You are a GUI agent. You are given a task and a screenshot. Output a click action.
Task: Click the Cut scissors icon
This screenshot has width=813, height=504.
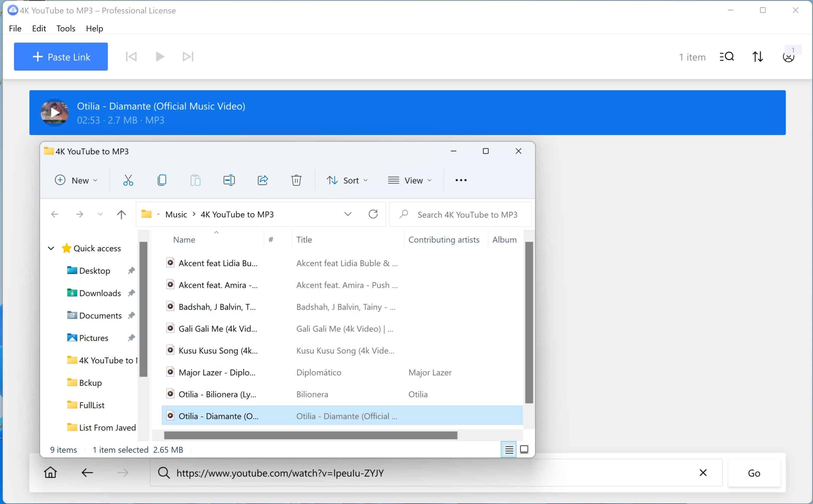128,180
